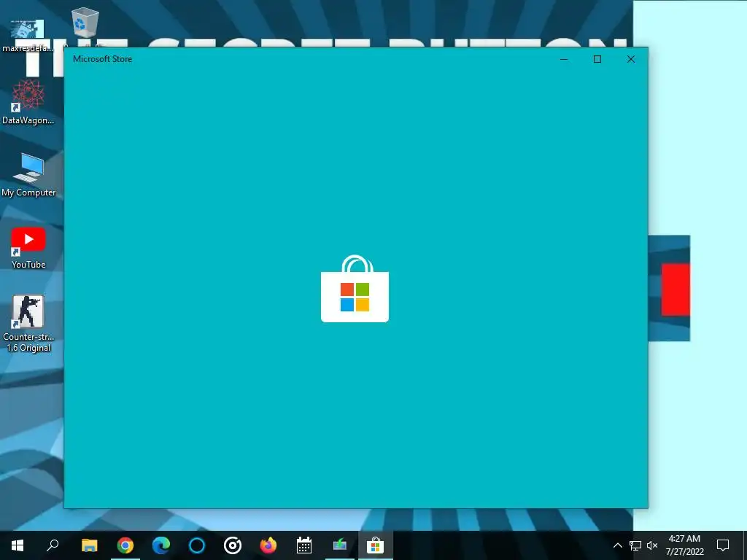Maximize the Microsoft Store window
747x560 pixels.
[597, 59]
